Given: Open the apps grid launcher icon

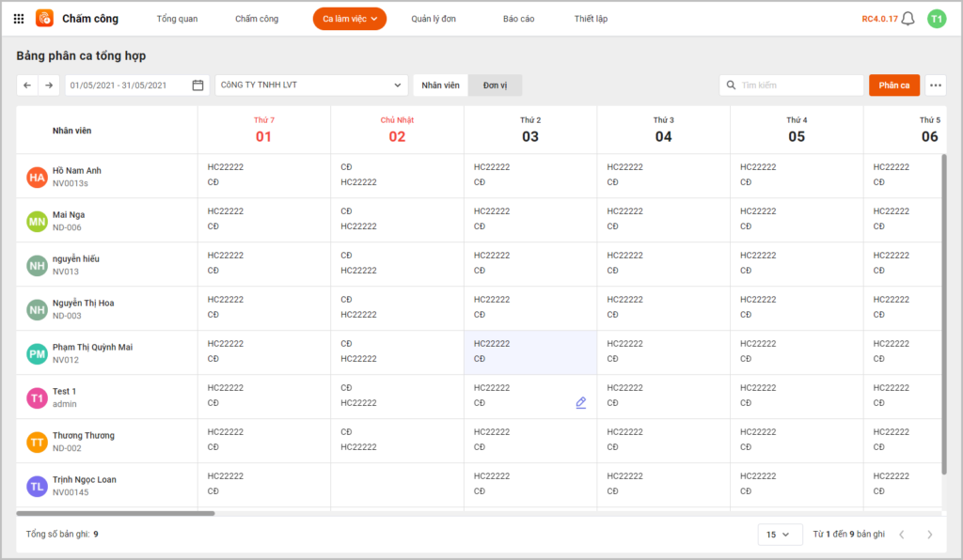Looking at the screenshot, I should 19,19.
